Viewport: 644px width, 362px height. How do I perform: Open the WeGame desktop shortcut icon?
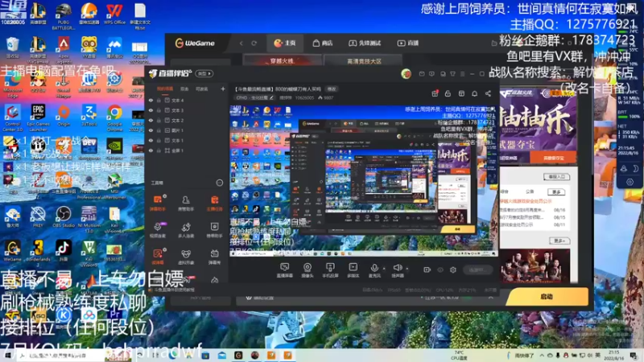click(12, 251)
